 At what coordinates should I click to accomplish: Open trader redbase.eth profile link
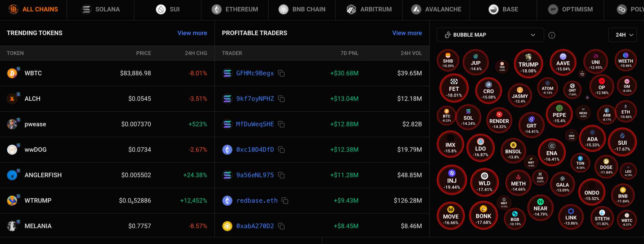pyautogui.click(x=257, y=201)
